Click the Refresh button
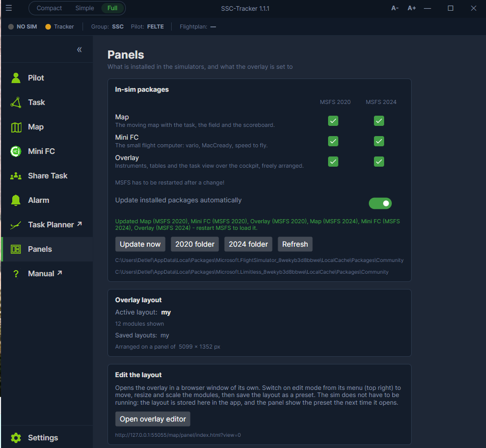The image size is (486, 448). [x=295, y=244]
